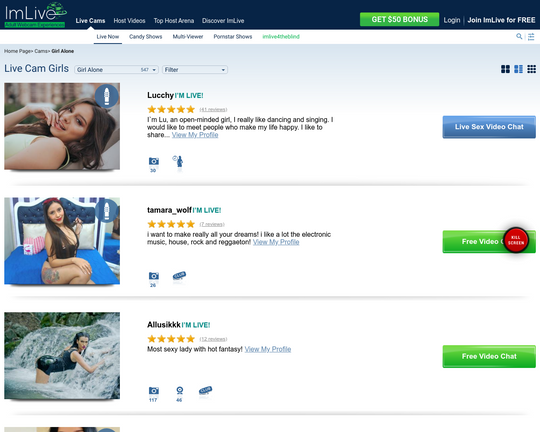Click the GET $50 BONUS button

[399, 19]
